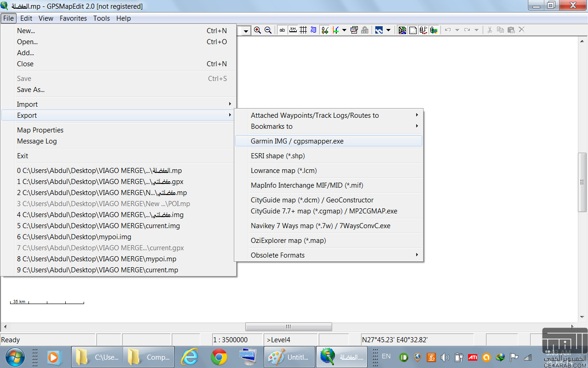
Task: Open recent file 6 Desktop\mypoi.img
Action: [x=119, y=237]
